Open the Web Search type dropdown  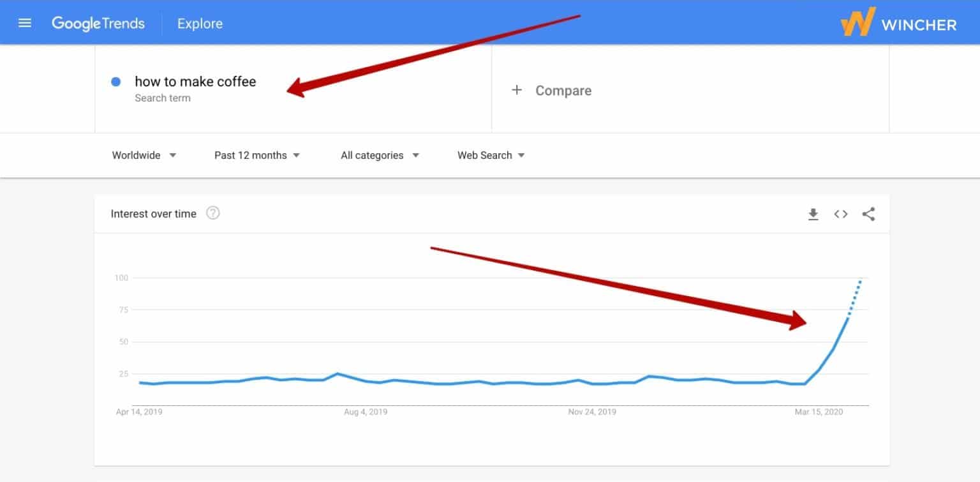click(491, 155)
